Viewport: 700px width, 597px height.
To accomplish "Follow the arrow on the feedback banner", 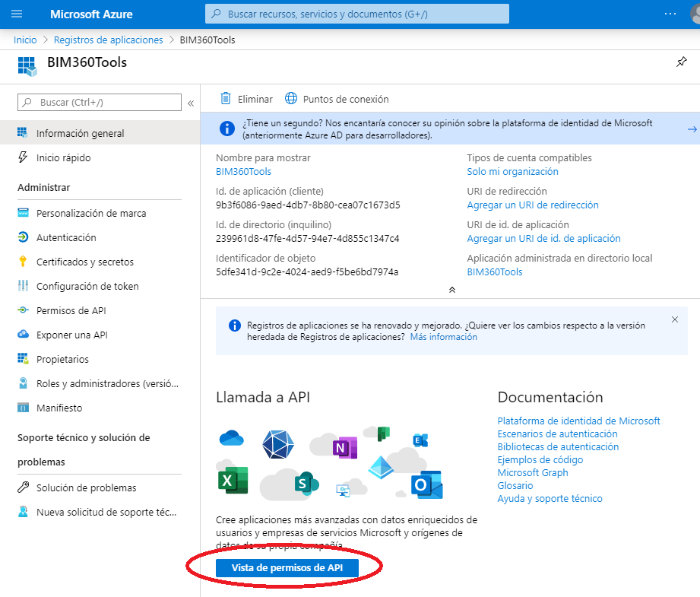I will 692,129.
